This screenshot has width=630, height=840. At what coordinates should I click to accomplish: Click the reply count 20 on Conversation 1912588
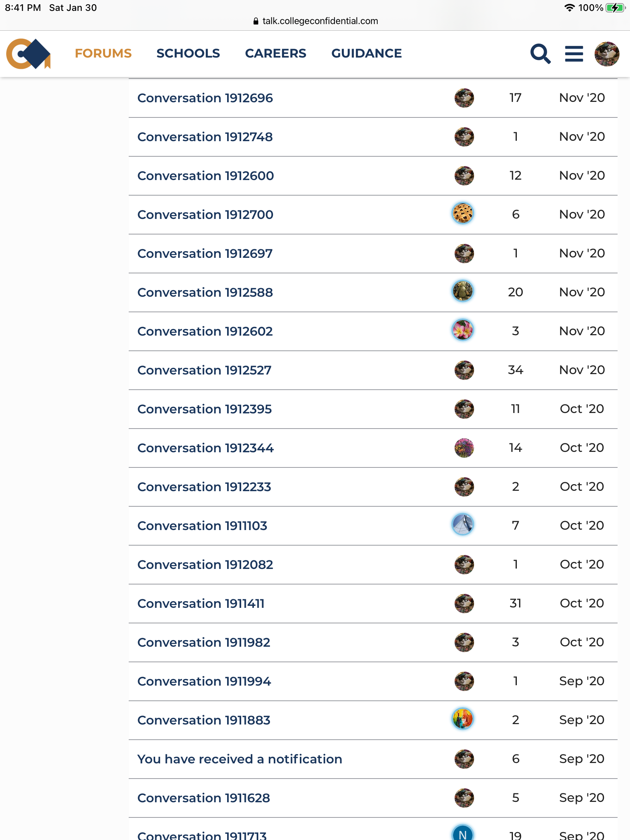pyautogui.click(x=515, y=292)
